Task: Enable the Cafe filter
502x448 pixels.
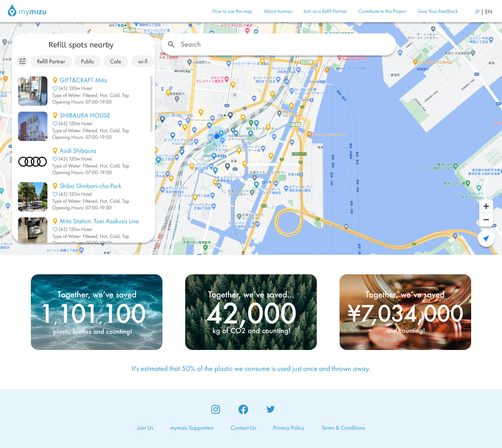Action: tap(115, 61)
